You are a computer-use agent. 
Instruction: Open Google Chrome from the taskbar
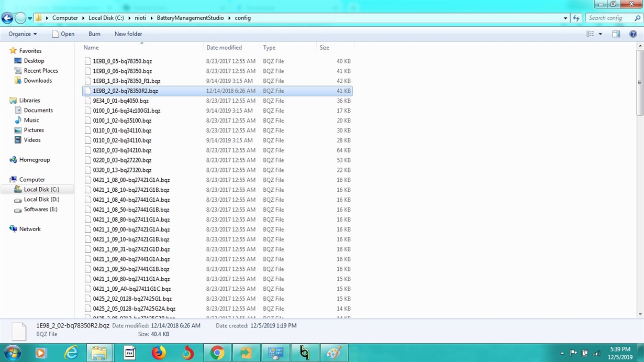click(x=217, y=353)
